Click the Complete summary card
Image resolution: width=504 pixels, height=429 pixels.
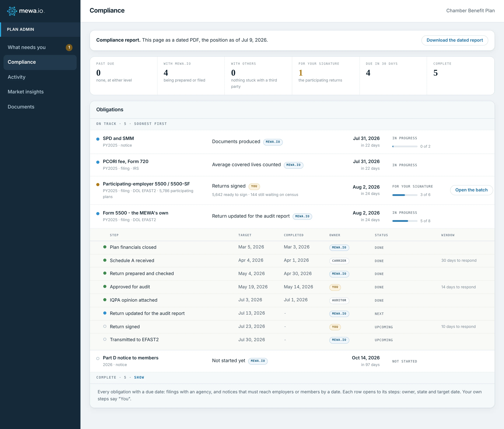tap(461, 76)
